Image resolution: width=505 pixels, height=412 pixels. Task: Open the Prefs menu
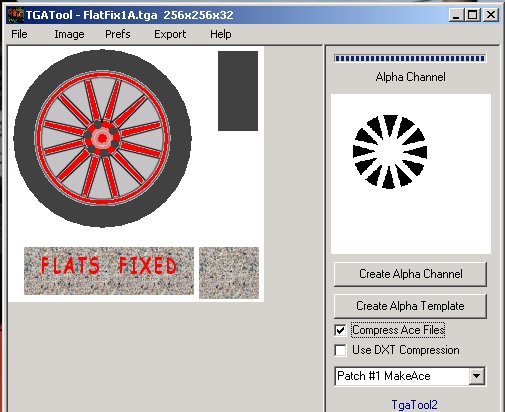coord(118,34)
